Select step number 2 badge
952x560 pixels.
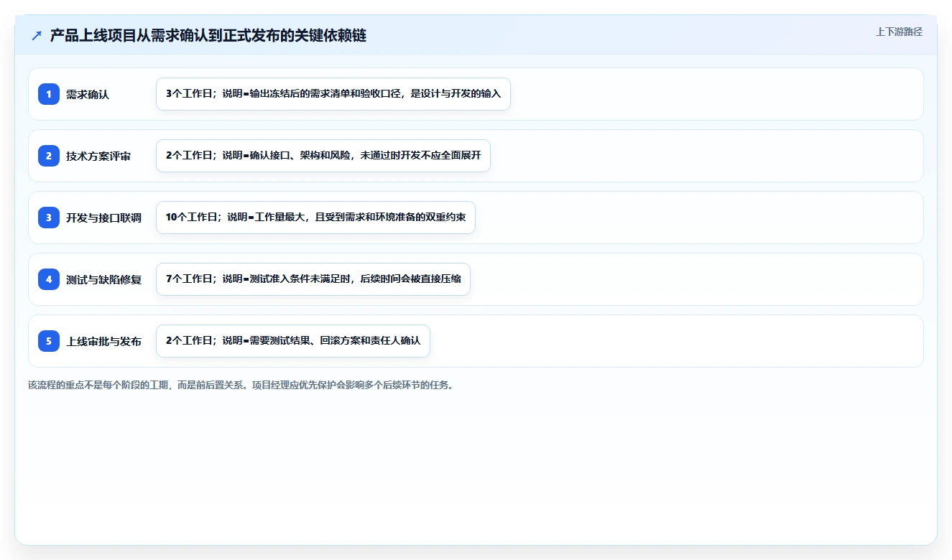[49, 156]
